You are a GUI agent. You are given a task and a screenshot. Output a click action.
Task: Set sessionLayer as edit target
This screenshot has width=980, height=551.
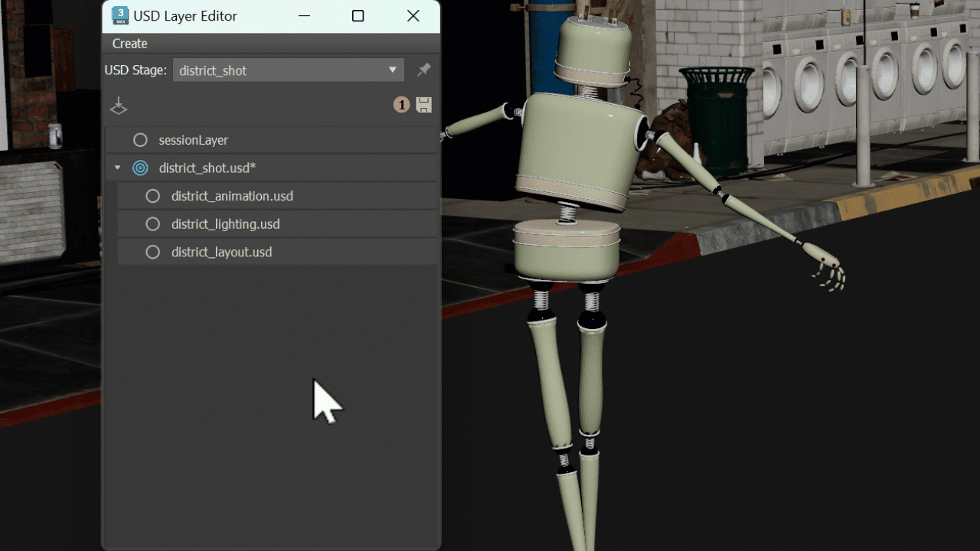(140, 140)
